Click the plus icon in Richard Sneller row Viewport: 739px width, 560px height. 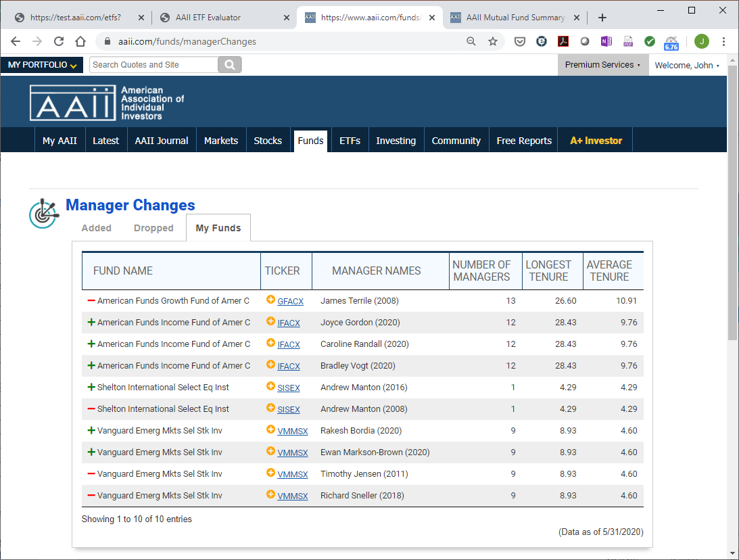point(270,494)
